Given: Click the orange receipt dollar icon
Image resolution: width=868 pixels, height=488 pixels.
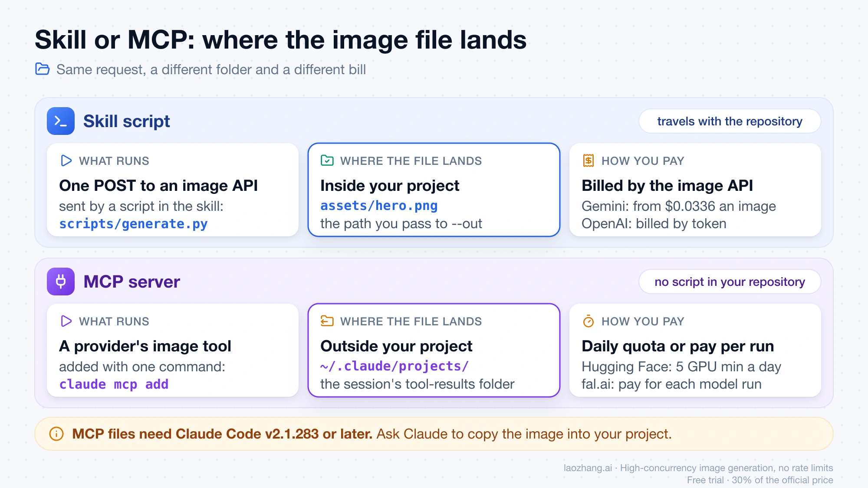Looking at the screenshot, I should pyautogui.click(x=589, y=160).
